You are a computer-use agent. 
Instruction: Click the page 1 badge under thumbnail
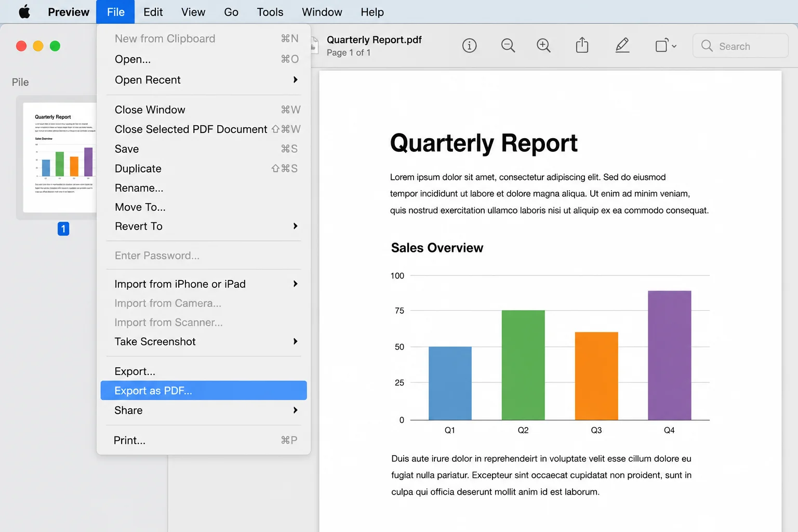(x=63, y=229)
